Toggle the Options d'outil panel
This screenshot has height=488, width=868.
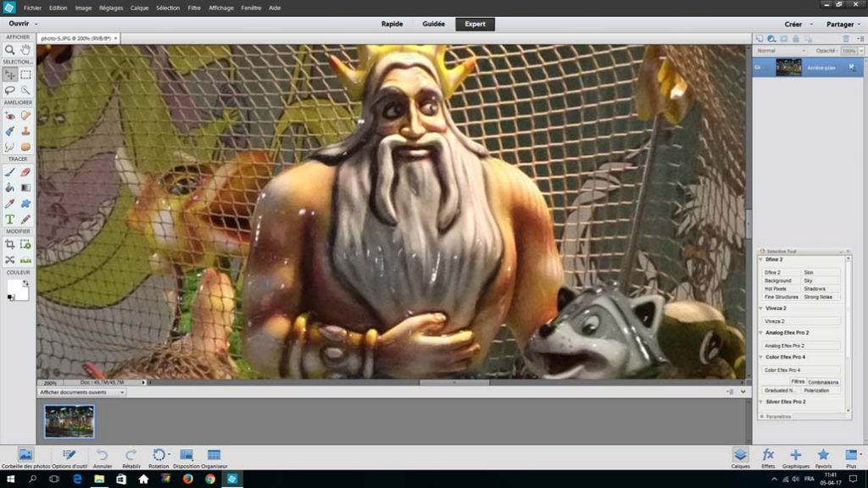70,457
